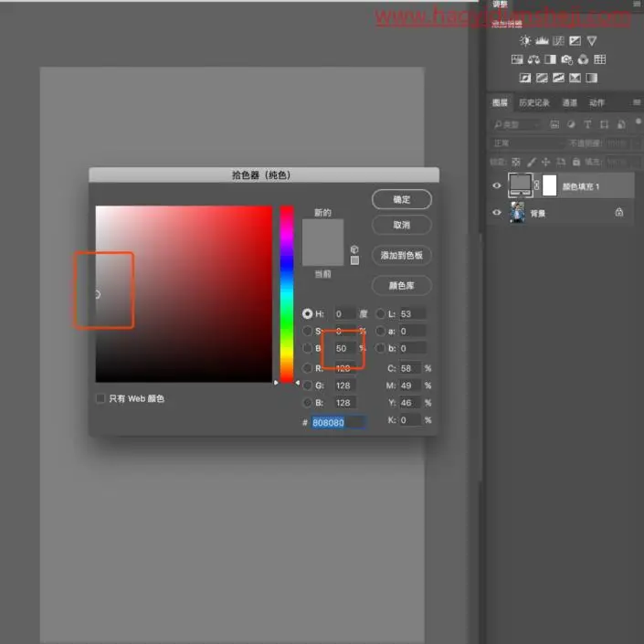644x644 pixels.
Task: Enable the 只有 Web 颜色 checkbox
Action: tap(100, 398)
